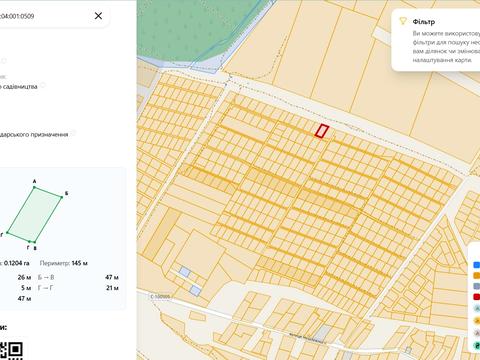The width and height of the screenshot is (480, 360).
Task: Click the funnel icon beside Фільтр
Action: [403, 21]
